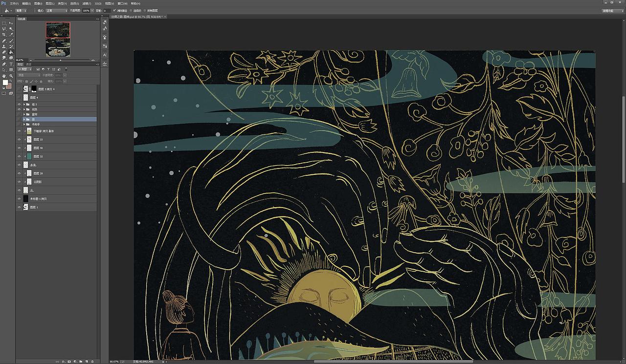
Task: Select the Crop tool
Action: coord(4,35)
